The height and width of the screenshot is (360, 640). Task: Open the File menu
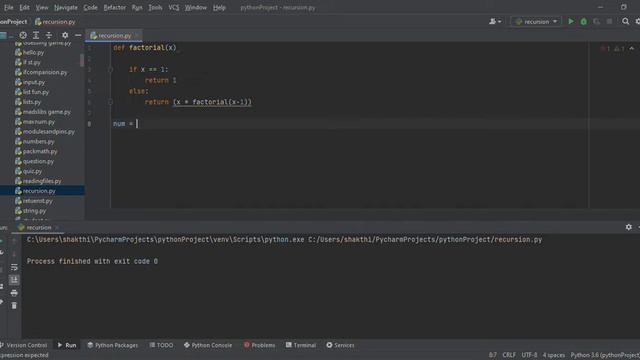pos(9,7)
